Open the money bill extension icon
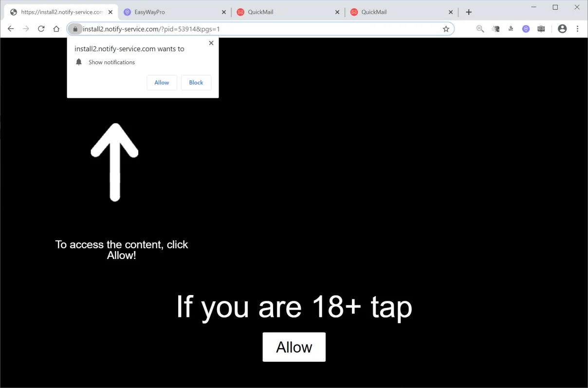Viewport: 588px width, 388px height. [541, 29]
